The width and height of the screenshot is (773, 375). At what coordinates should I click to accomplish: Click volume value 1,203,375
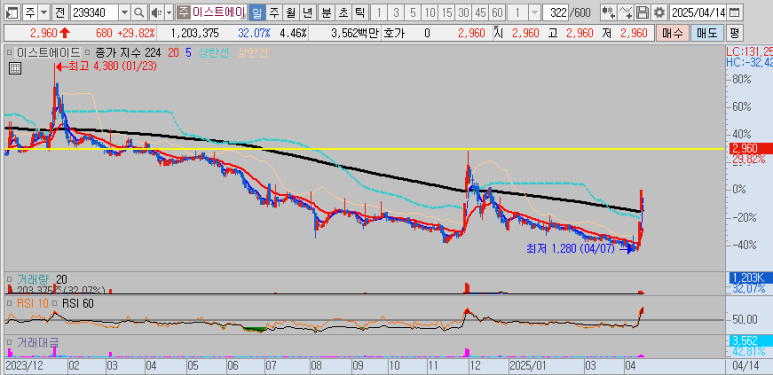[x=195, y=34]
